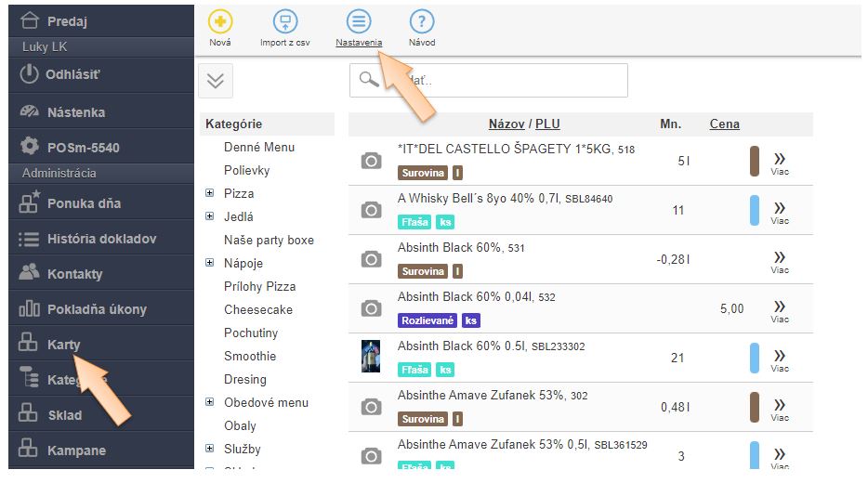
Task: Click Odhlásiť power icon in sidebar
Action: (30, 74)
